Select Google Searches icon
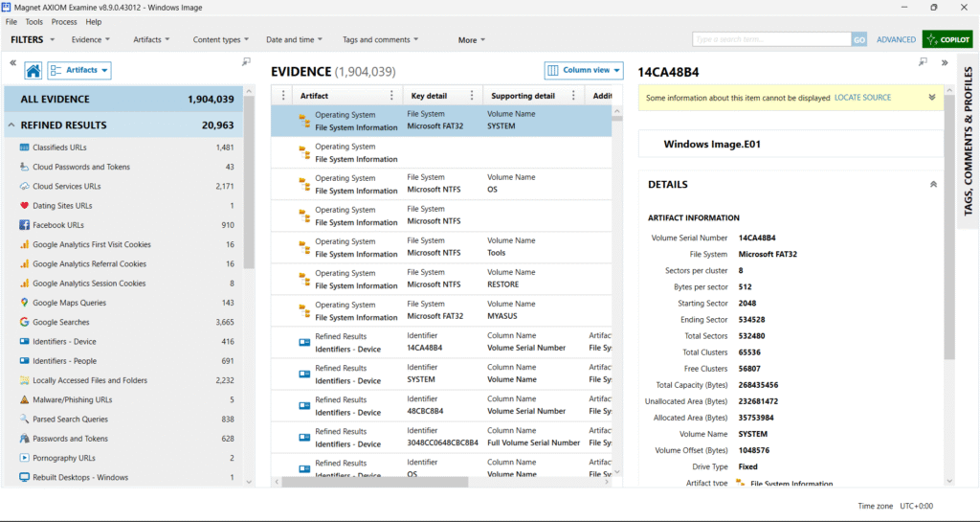 pos(24,322)
